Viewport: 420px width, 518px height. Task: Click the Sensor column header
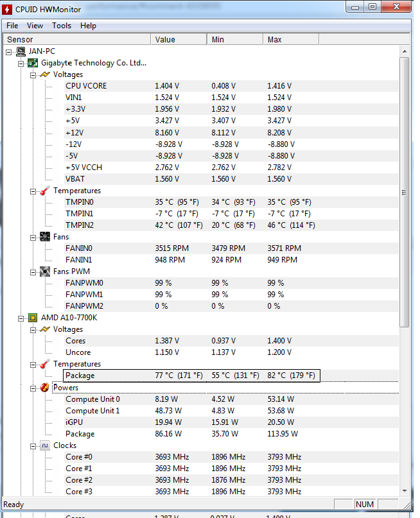pyautogui.click(x=76, y=39)
